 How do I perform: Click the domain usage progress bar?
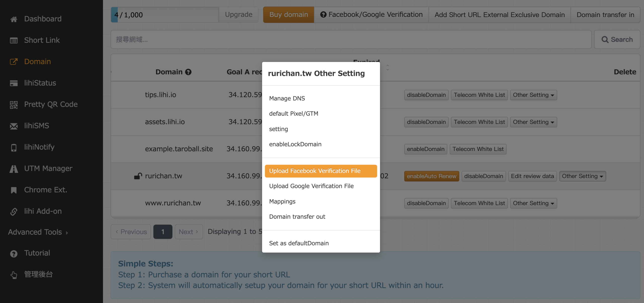click(x=165, y=15)
